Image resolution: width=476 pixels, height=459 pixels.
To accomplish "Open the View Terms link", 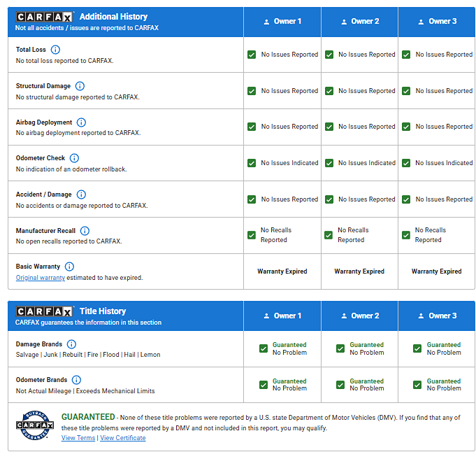I will tap(78, 438).
